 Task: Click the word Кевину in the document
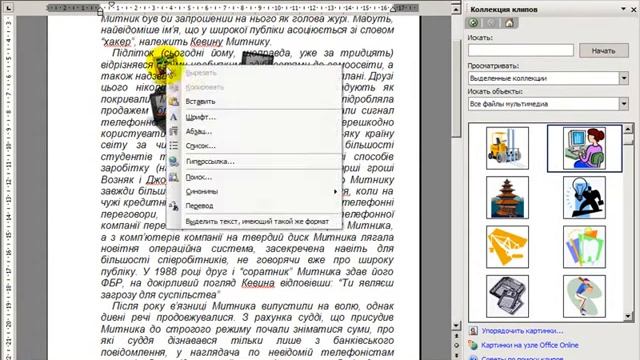coord(206,42)
